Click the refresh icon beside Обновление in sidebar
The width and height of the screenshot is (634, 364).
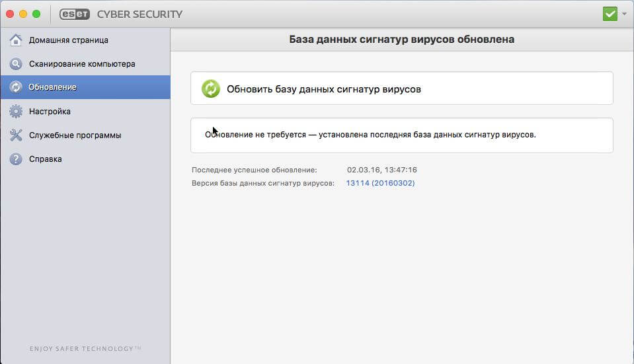pos(16,87)
